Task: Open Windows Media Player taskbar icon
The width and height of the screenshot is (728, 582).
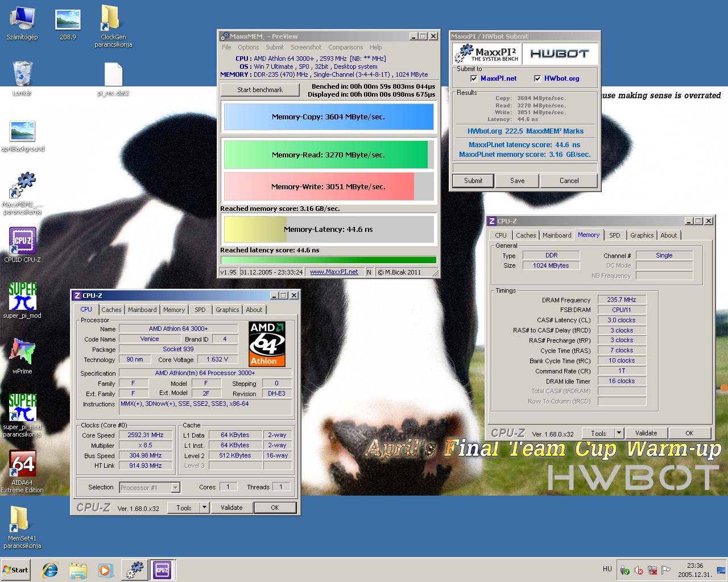Action: tap(105, 570)
